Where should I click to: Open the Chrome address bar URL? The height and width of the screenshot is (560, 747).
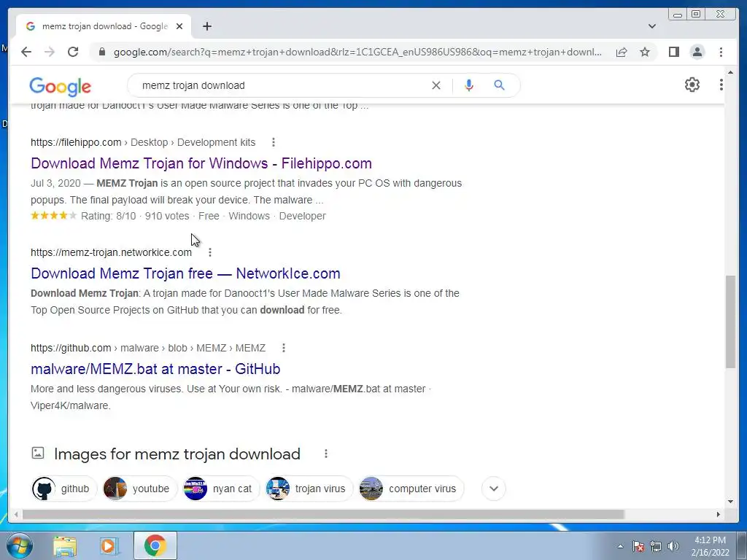(x=357, y=52)
